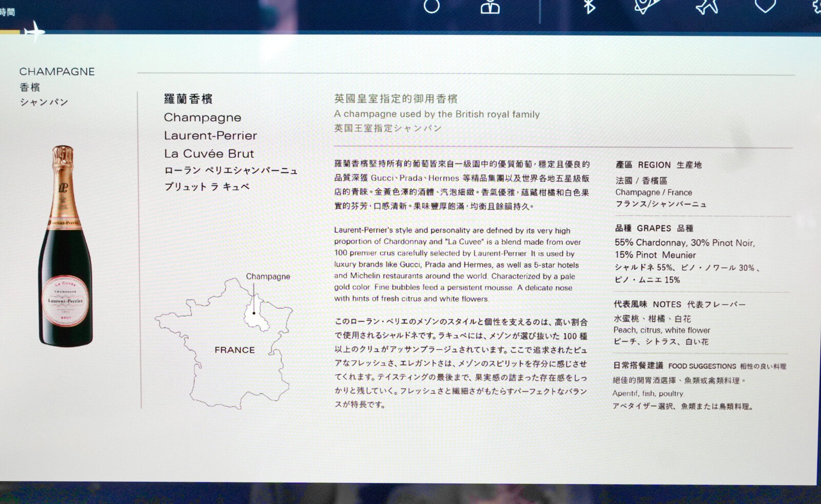
Task: Tap the British royal family tagline
Action: 437,114
